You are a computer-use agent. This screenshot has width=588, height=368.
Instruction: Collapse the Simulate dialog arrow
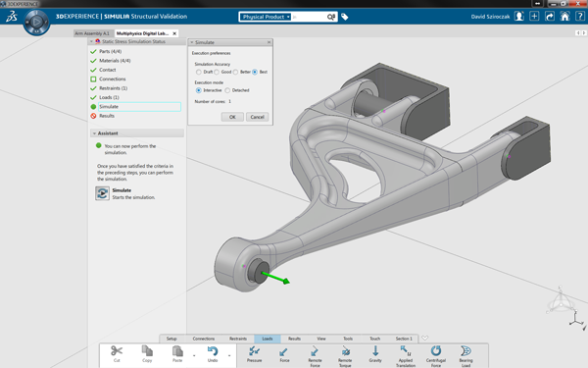pos(192,42)
